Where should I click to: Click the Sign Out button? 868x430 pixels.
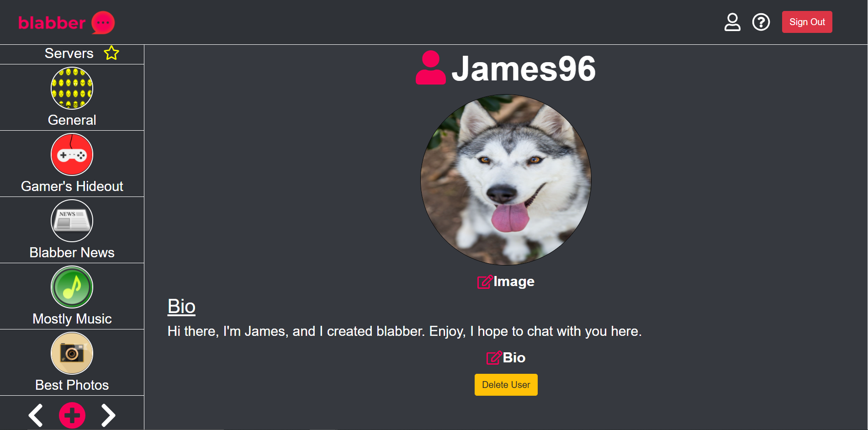807,22
